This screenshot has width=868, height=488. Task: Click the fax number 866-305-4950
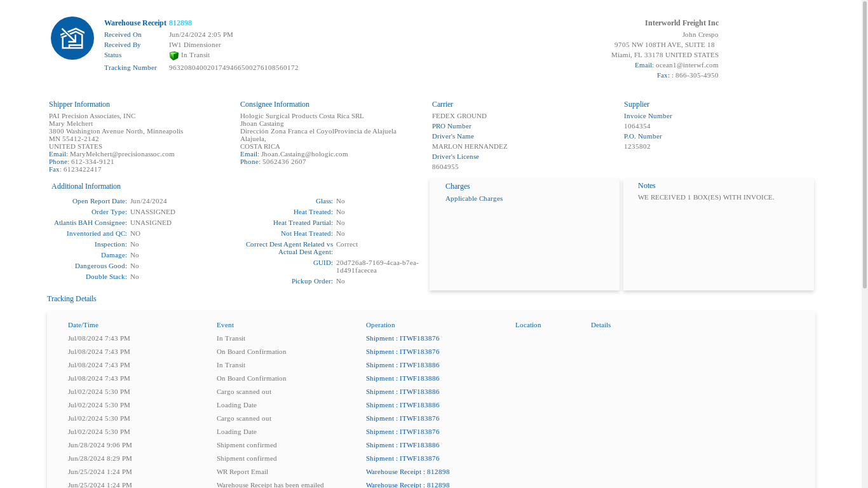pyautogui.click(x=697, y=75)
